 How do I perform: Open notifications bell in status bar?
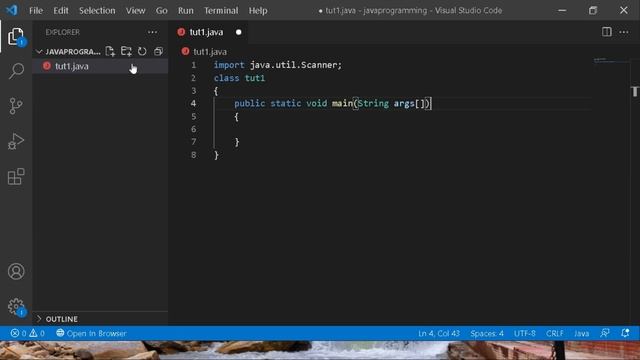click(x=625, y=333)
